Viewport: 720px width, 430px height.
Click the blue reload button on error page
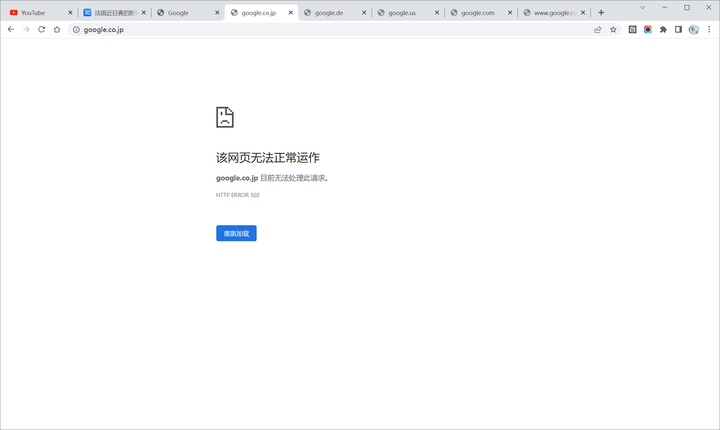(x=236, y=233)
